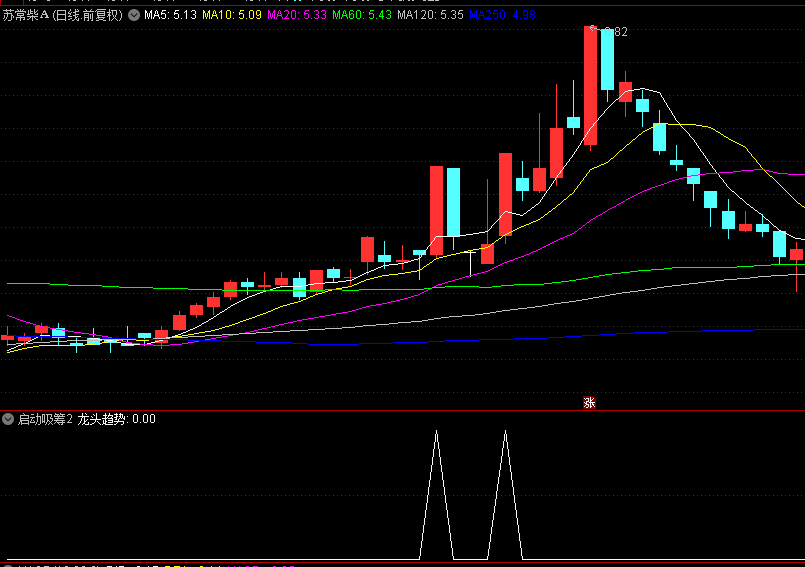Open the 启动吸筹2 indicator dropdown arrow
Viewport: 805px width, 567px height.
9,419
